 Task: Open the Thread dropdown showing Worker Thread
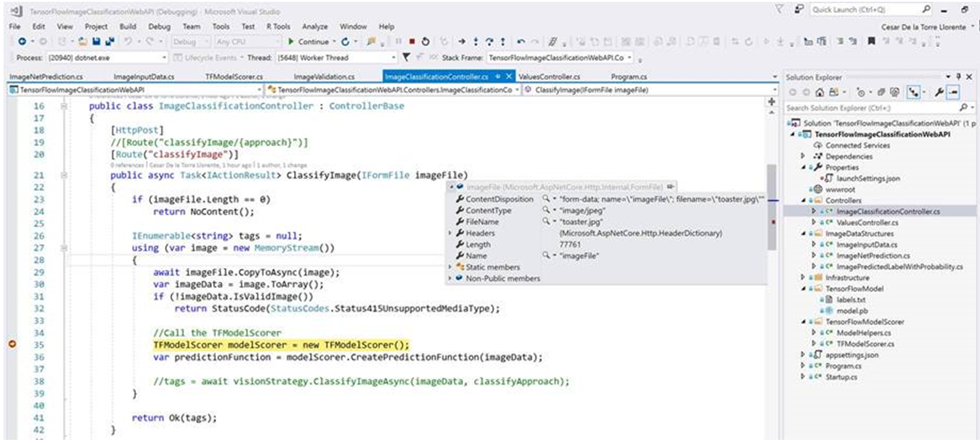pyautogui.click(x=394, y=58)
